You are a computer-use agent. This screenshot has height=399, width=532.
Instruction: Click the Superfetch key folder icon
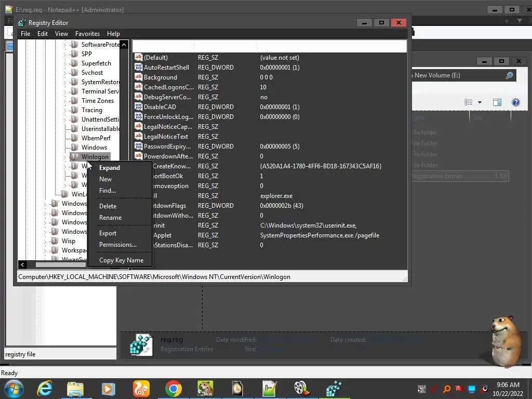click(74, 63)
